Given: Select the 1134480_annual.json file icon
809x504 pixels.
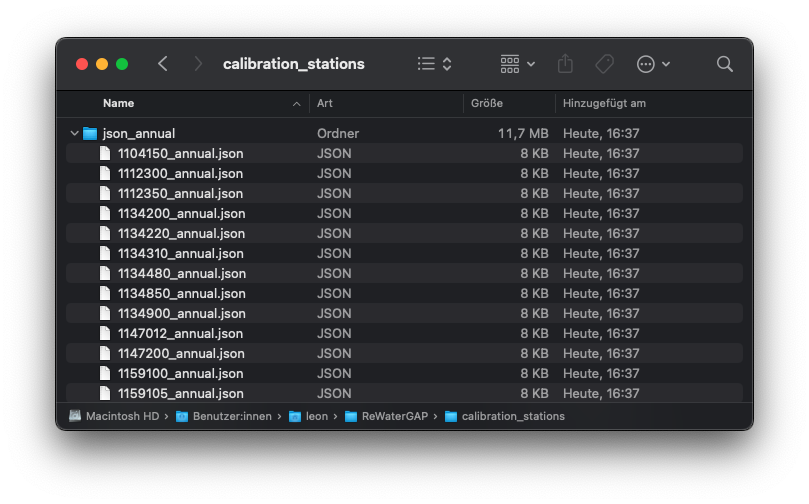Looking at the screenshot, I should 105,273.
